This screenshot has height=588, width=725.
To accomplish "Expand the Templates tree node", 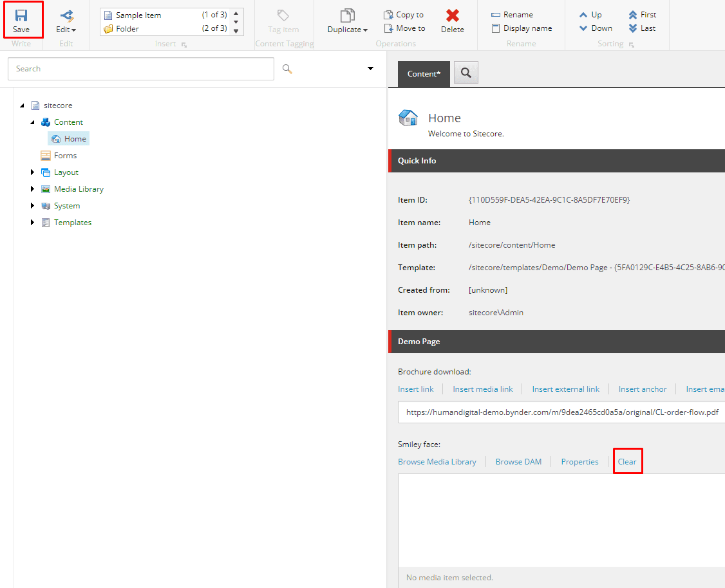I will pos(33,223).
